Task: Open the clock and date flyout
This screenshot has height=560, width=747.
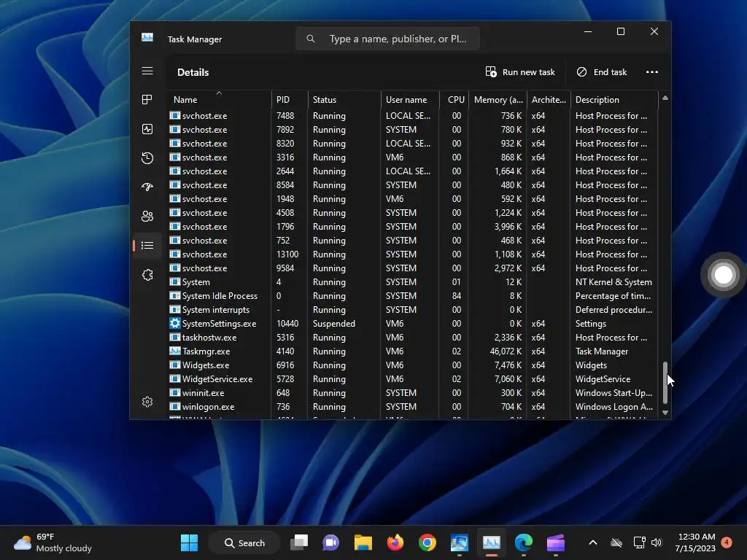Action: [x=695, y=542]
